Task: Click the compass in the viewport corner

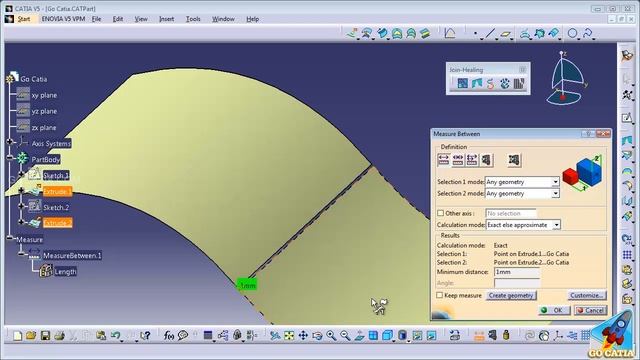Action: coord(568,78)
